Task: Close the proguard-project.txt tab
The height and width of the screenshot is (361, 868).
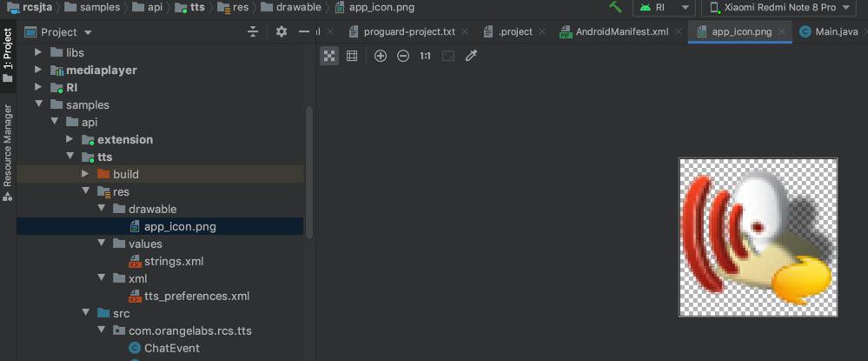Action: click(465, 32)
